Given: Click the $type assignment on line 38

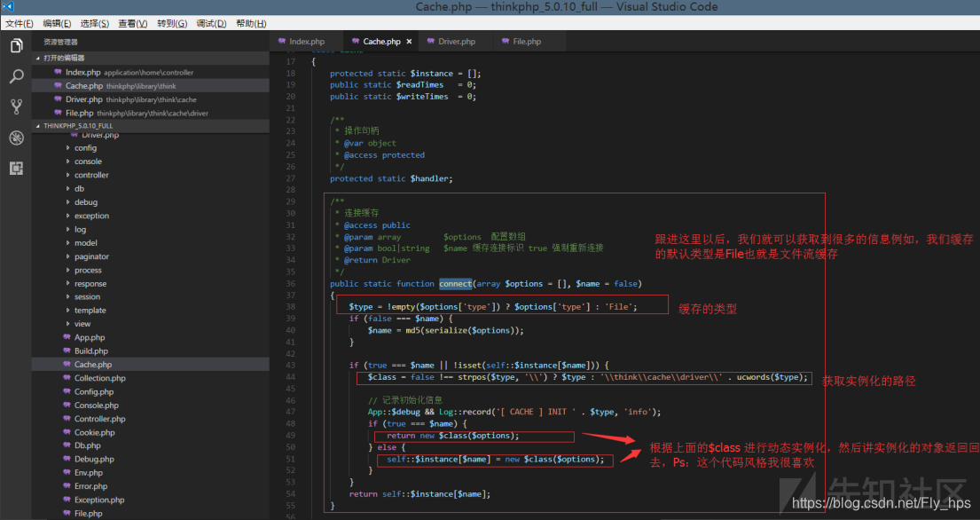Looking at the screenshot, I should [x=493, y=307].
